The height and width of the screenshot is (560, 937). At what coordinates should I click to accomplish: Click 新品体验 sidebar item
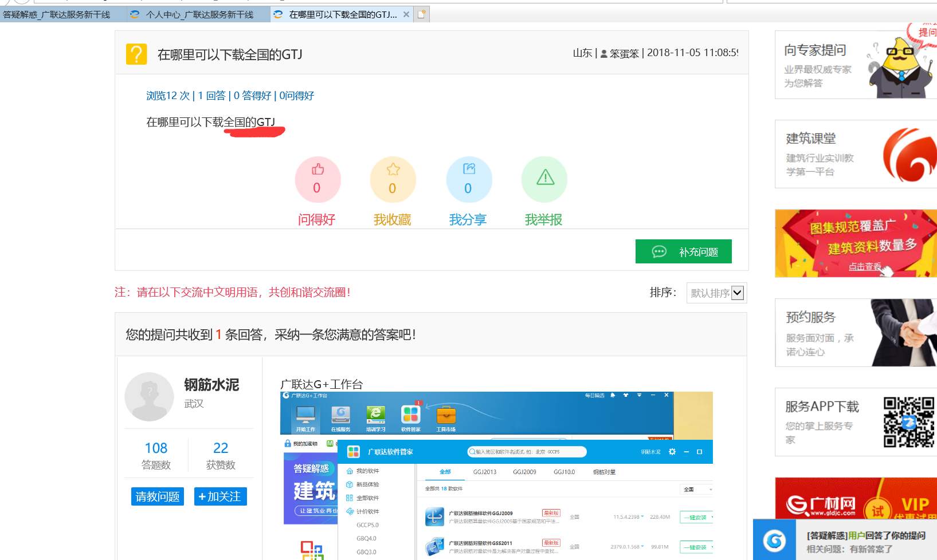[x=363, y=484]
